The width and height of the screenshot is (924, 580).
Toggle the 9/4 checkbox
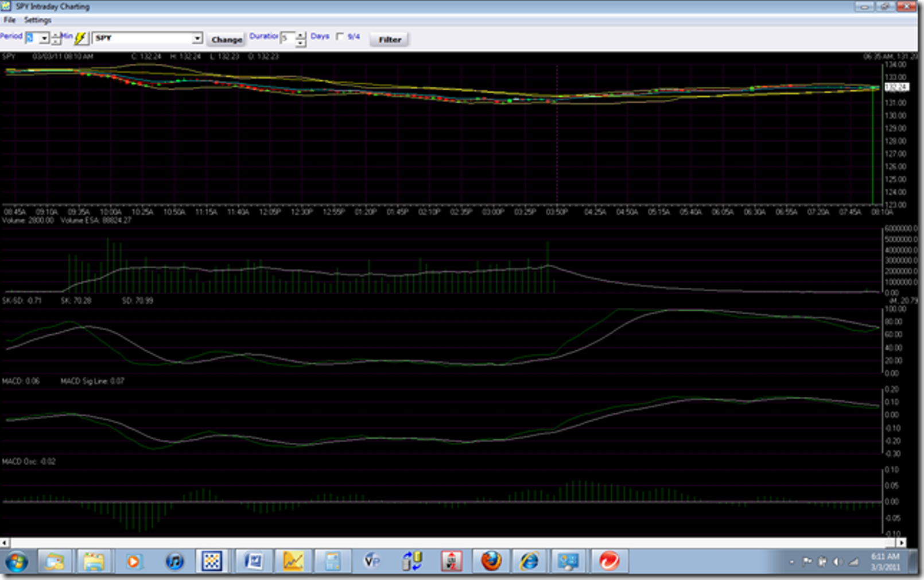340,37
